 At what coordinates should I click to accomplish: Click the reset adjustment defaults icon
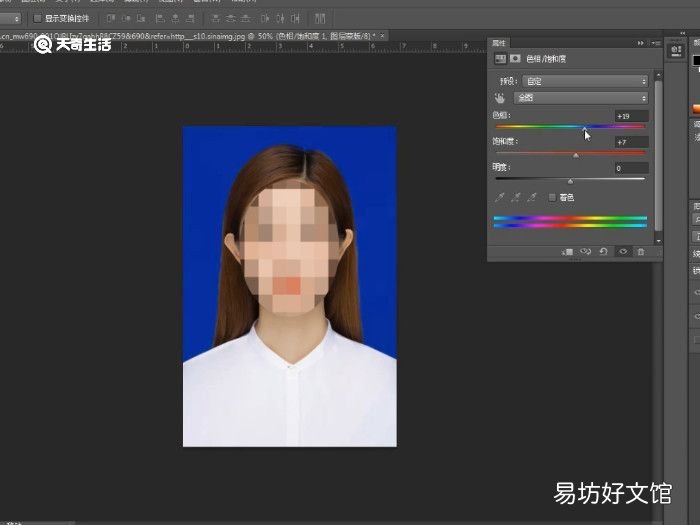pos(604,252)
